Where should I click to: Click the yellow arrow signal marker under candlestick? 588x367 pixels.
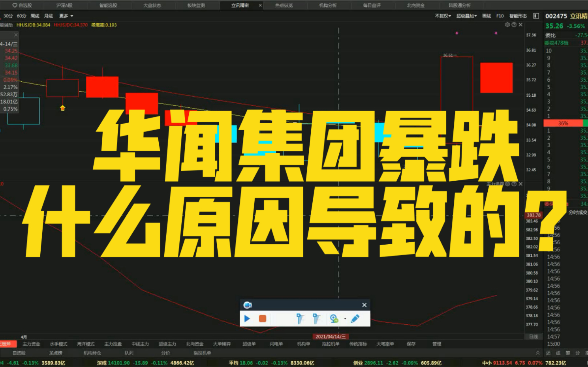pyautogui.click(x=62, y=108)
